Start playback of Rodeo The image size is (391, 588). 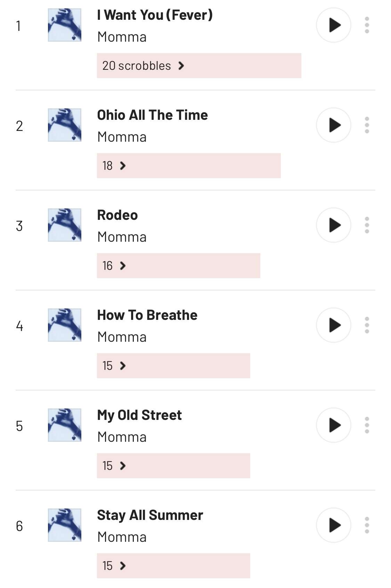pyautogui.click(x=333, y=225)
